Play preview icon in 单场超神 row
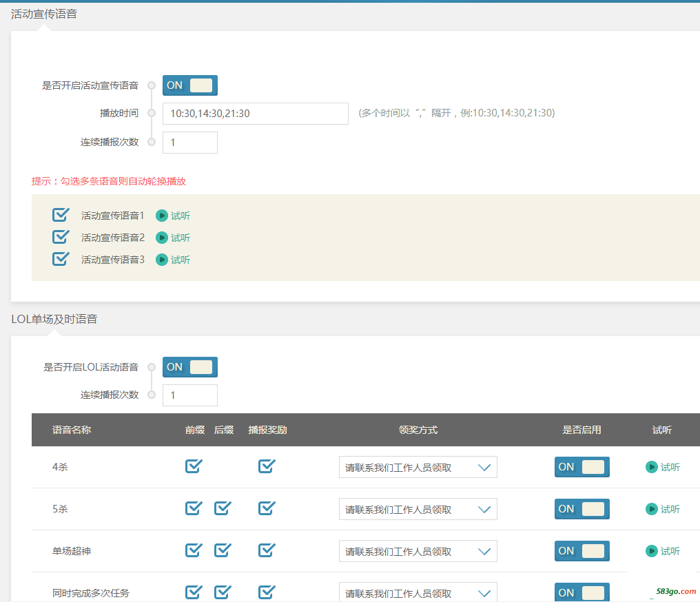700x602 pixels. 651,551
